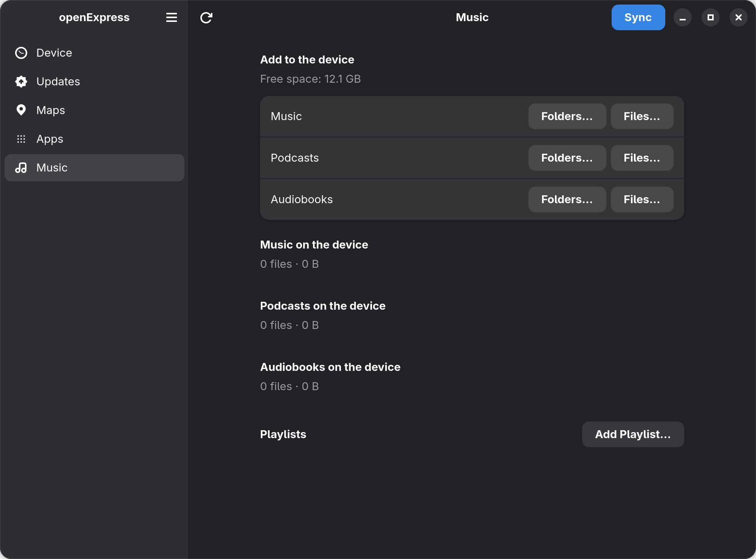The image size is (756, 559).
Task: Start syncing with the Sync button
Action: click(x=638, y=17)
